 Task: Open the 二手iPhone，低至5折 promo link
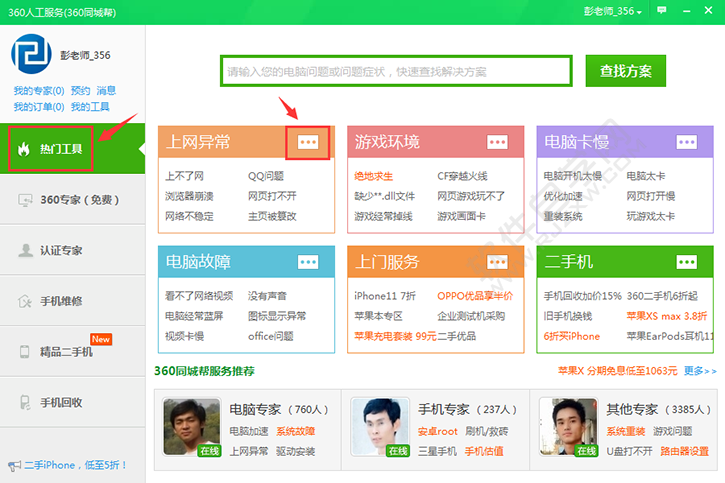click(x=76, y=465)
